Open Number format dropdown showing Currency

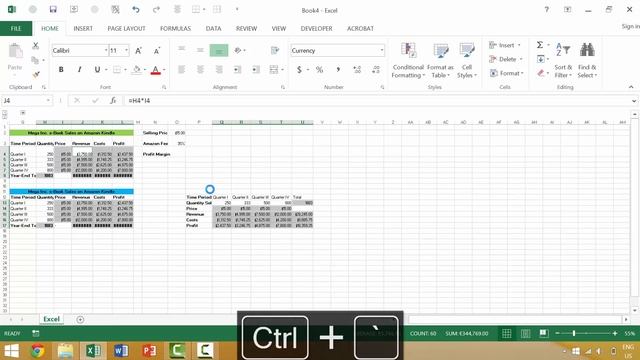382,51
